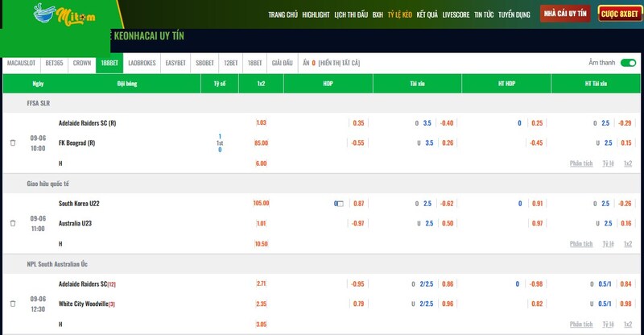Delete the Adelaide Raiders SC (R) match row
This screenshot has height=335, width=644.
point(13,143)
